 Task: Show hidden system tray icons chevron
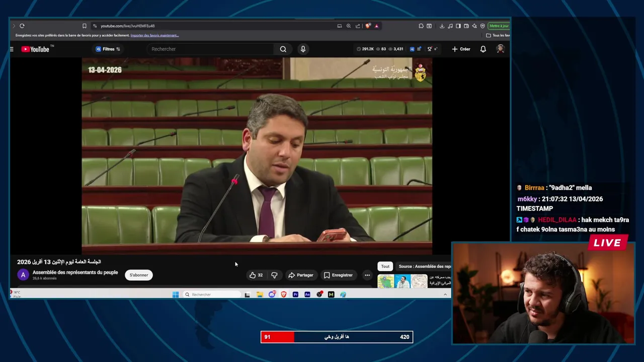click(445, 295)
